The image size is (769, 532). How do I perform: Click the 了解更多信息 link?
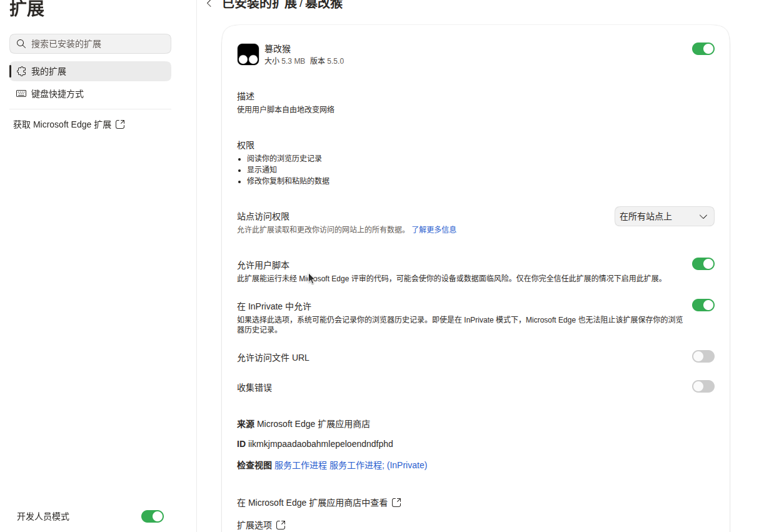(x=434, y=229)
